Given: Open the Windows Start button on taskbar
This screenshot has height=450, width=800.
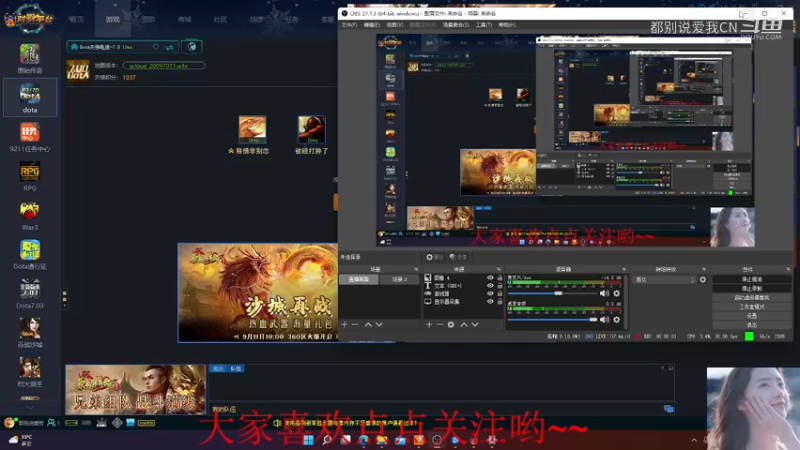Looking at the screenshot, I should click(308, 440).
